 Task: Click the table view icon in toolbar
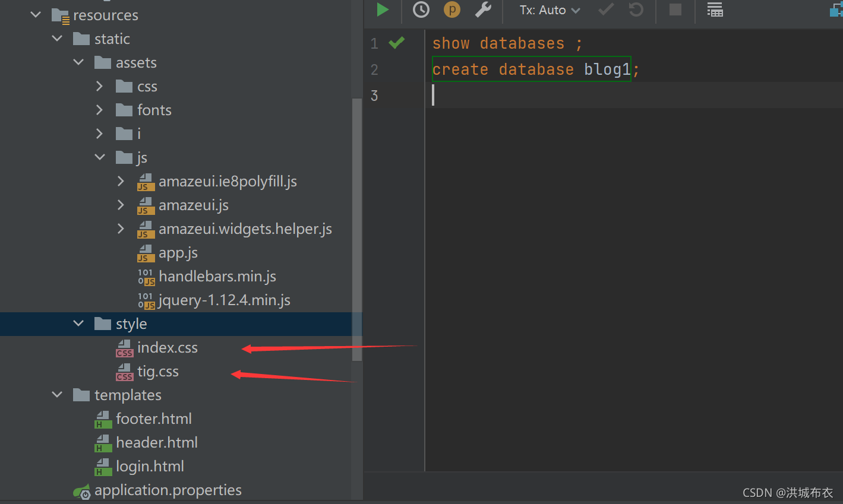pos(715,9)
